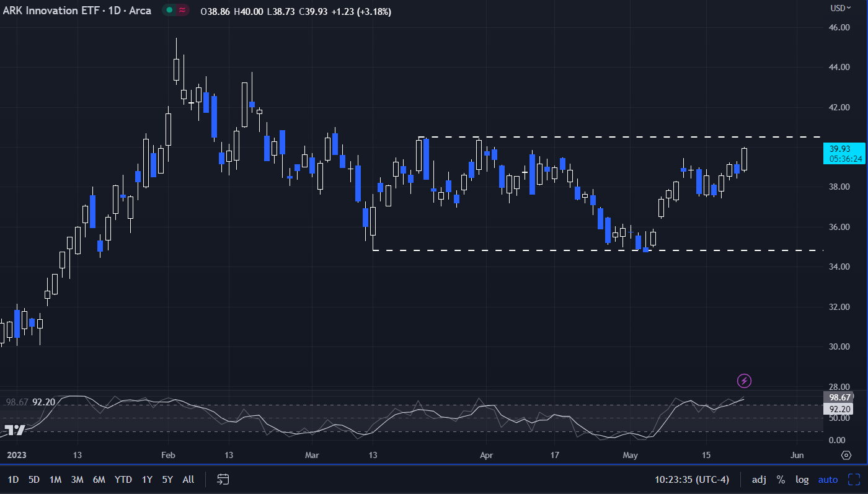868x494 pixels.
Task: Click the red approximate-sign data indicator
Action: pyautogui.click(x=182, y=11)
